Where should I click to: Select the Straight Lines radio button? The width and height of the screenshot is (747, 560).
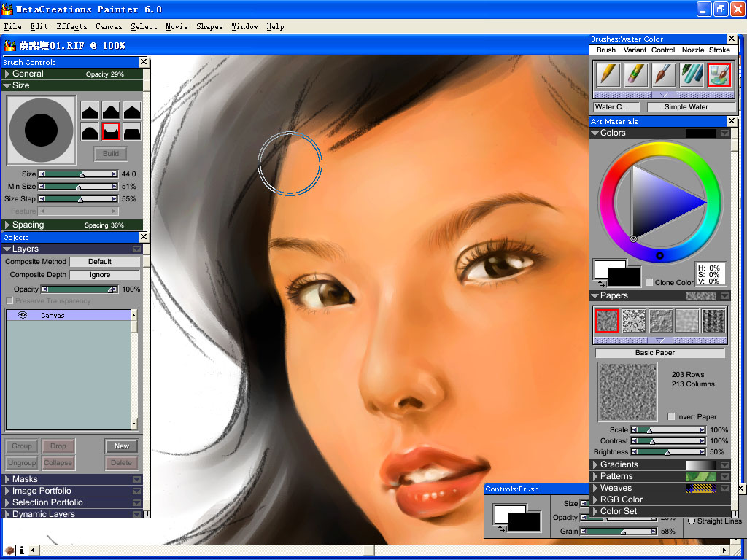(692, 521)
